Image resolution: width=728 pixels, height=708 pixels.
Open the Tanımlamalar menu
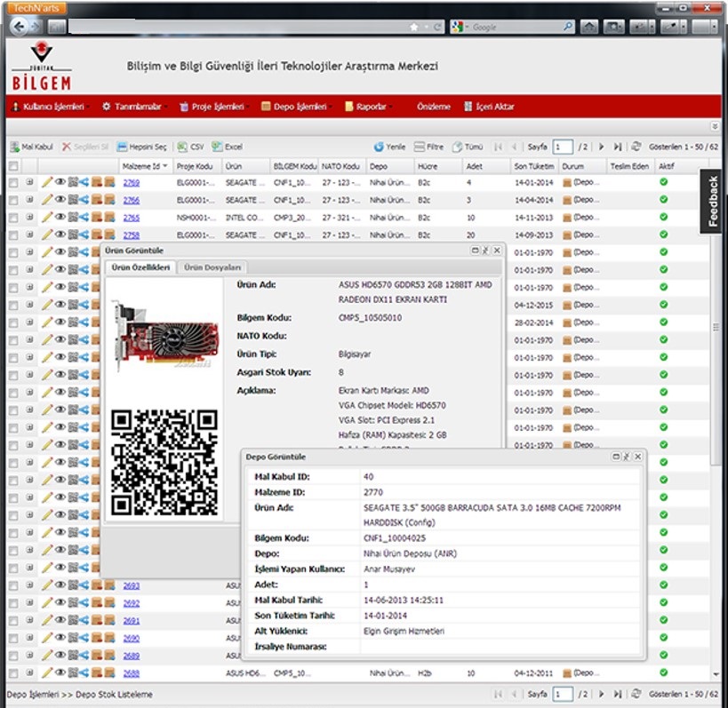134,107
